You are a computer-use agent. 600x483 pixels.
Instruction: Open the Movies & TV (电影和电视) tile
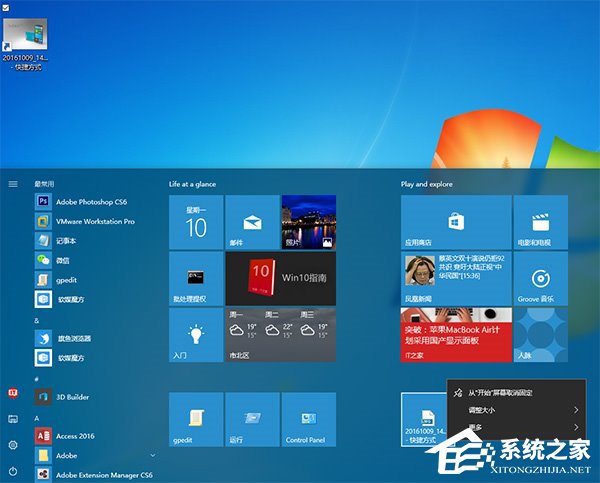click(540, 222)
